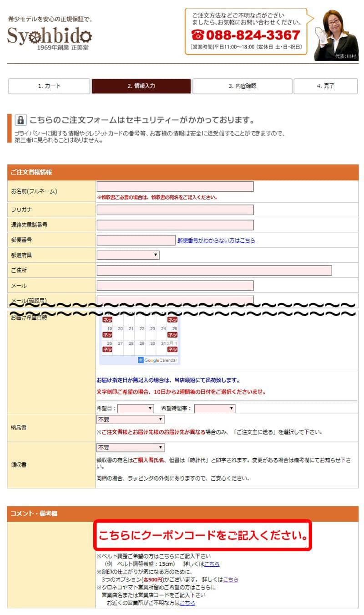Image resolution: width=364 pixels, height=615 pixels.
Task: Open the お近くの営業所 こちら link
Action: click(187, 603)
